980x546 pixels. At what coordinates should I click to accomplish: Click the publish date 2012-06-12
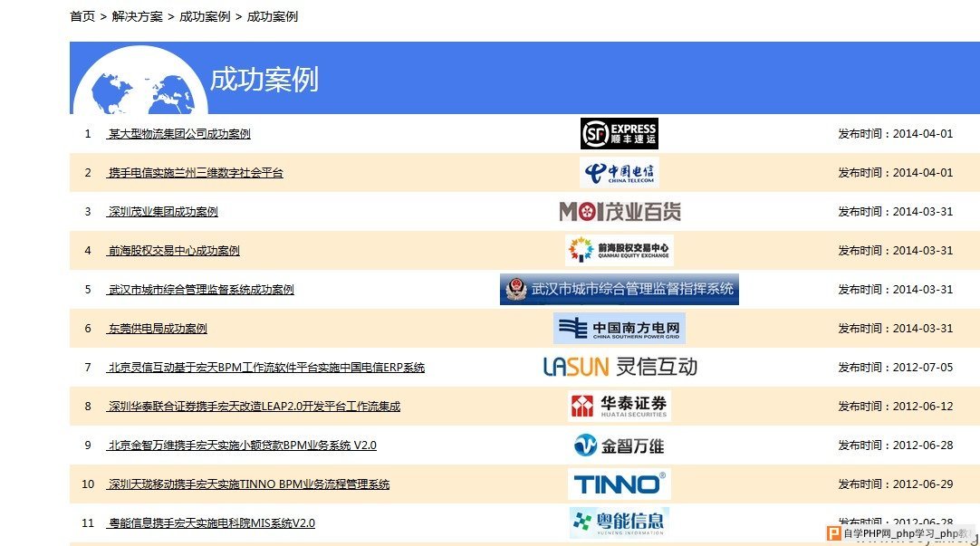pyautogui.click(x=923, y=406)
